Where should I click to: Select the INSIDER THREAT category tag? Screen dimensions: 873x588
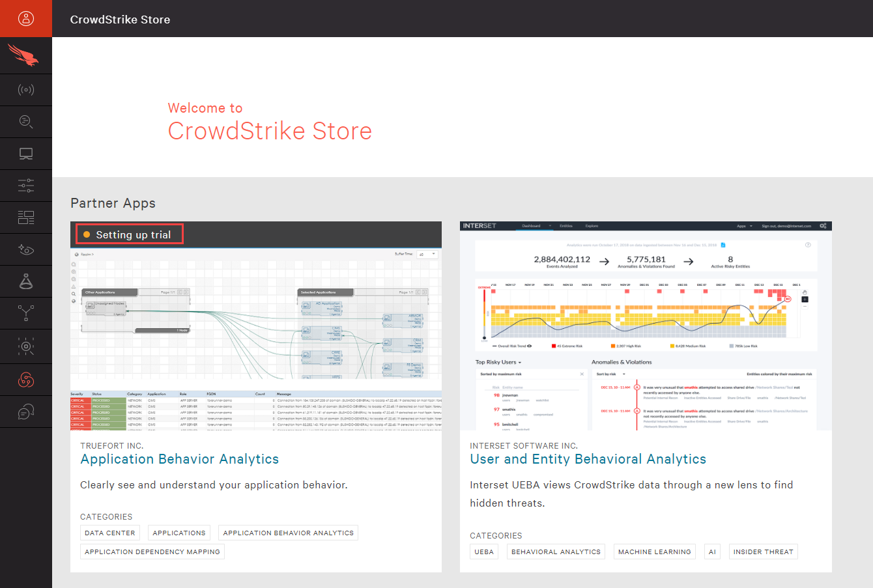(x=763, y=552)
